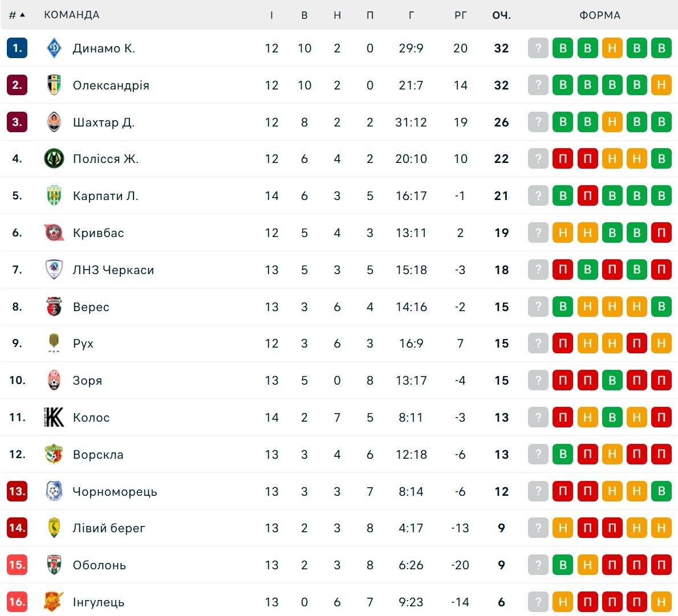Image resolution: width=678 pixels, height=616 pixels.
Task: Sort standings by ОЧ. points column
Action: 502,15
